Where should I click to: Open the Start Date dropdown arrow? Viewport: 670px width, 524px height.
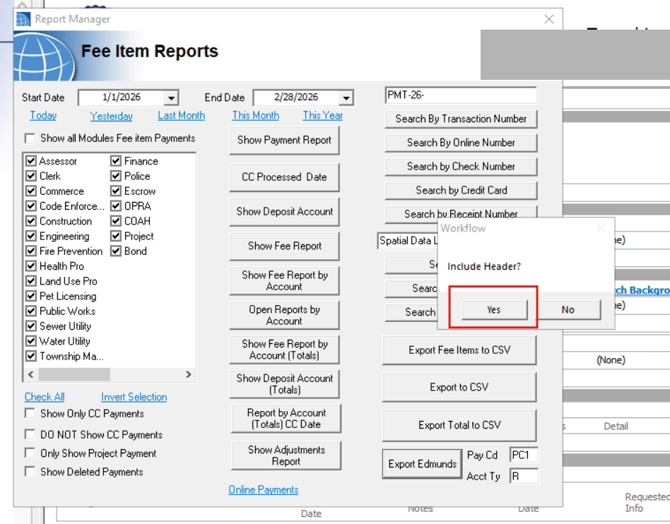171,98
